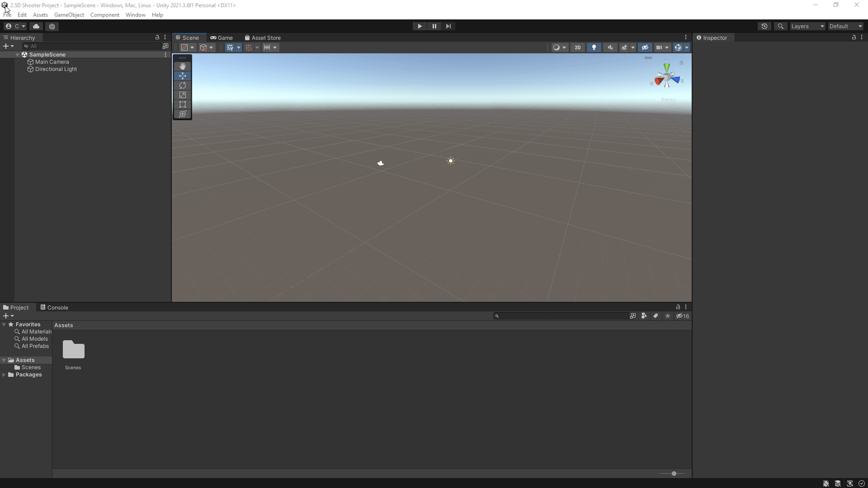
Task: Click the Account button in toolbar
Action: 15,26
